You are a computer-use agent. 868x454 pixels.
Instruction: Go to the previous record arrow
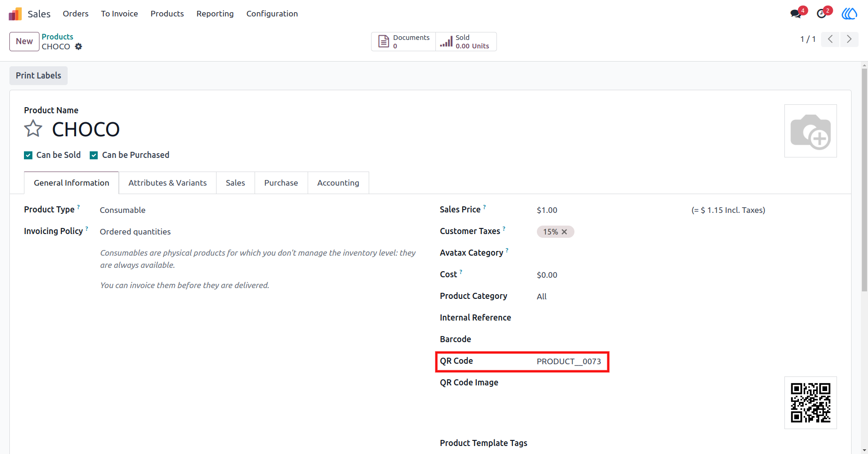pos(830,39)
